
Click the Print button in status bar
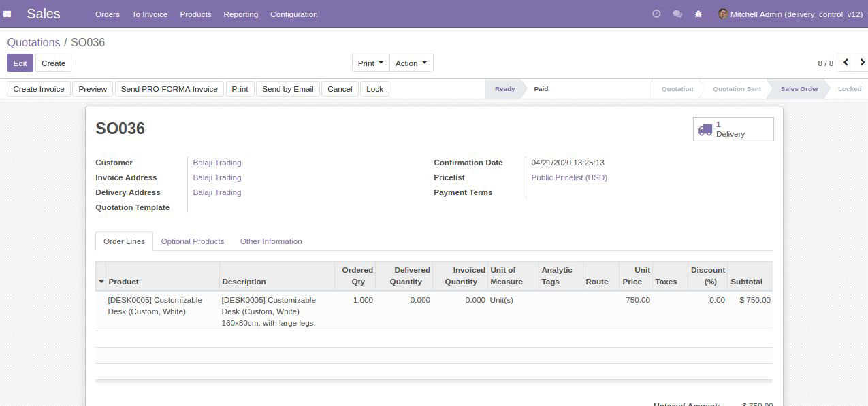(240, 89)
